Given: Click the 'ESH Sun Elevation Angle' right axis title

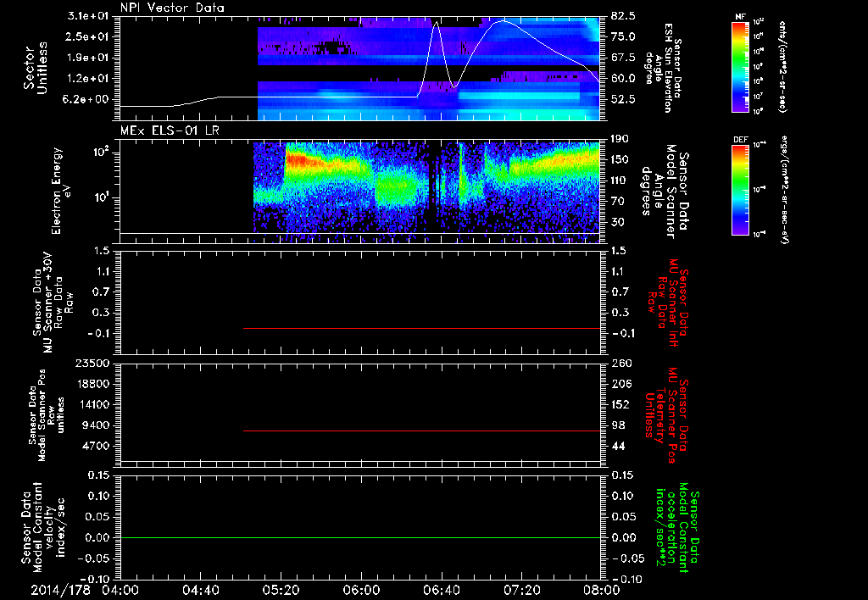Looking at the screenshot, I should click(x=663, y=68).
